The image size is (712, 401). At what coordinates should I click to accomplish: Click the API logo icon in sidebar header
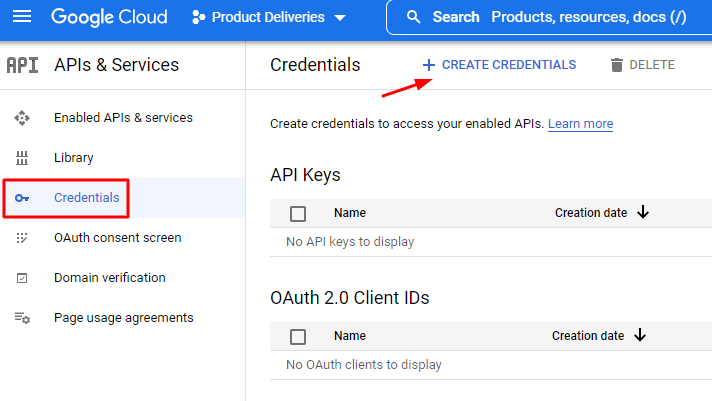coord(22,65)
